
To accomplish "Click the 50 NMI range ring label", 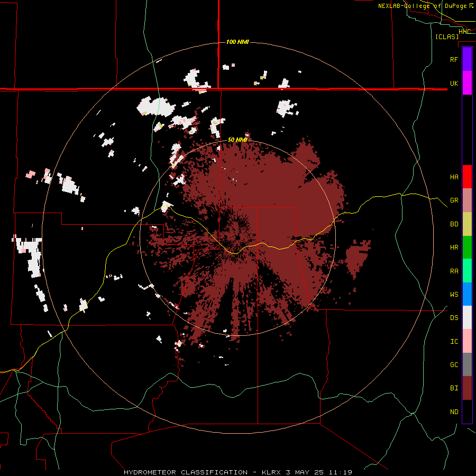I will (x=237, y=140).
